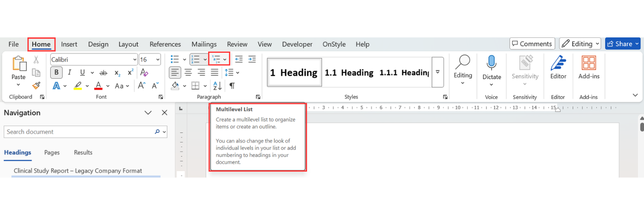Open borders dropdown arrow
Screen dimensions: 644x215
pos(206,86)
